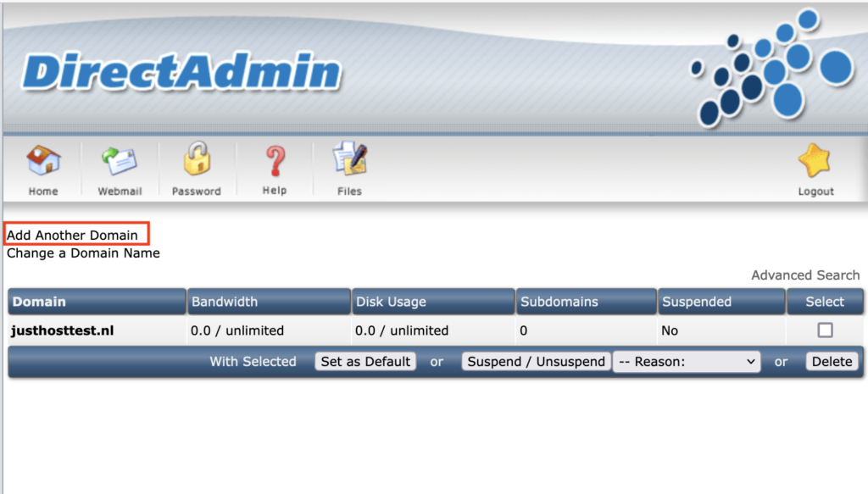Open the Help question mark icon
The image size is (868, 494).
(x=275, y=161)
